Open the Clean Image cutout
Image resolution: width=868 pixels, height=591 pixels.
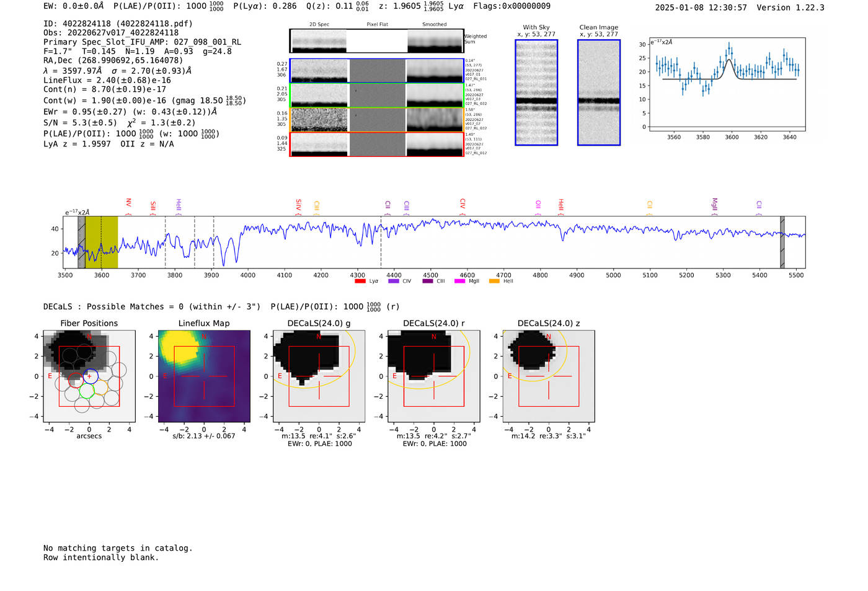pos(599,92)
